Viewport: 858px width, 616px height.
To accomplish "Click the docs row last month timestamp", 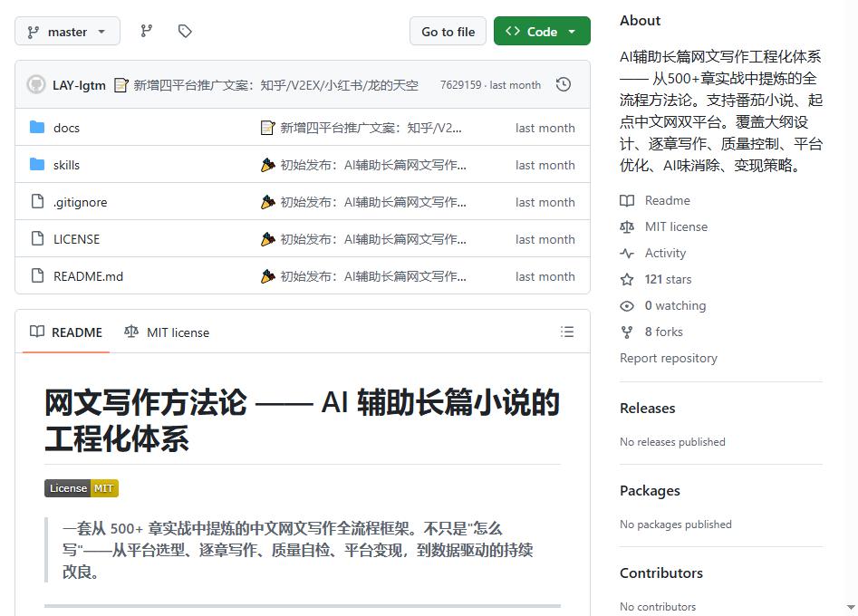I will click(x=545, y=128).
